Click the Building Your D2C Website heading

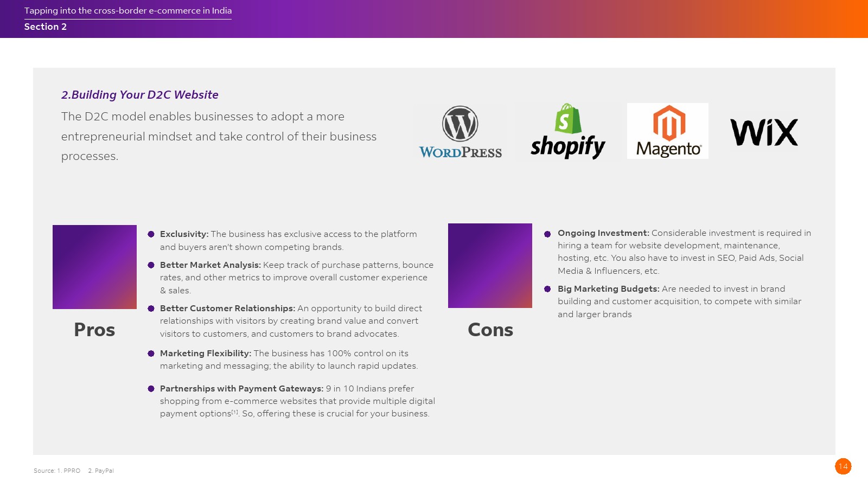pyautogui.click(x=140, y=95)
